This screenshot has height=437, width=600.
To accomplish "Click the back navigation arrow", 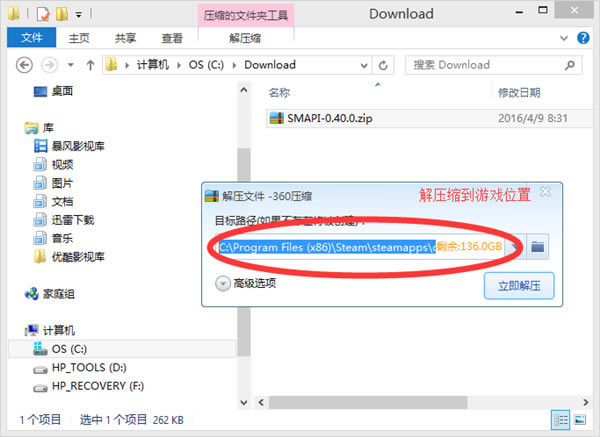I will click(x=26, y=65).
